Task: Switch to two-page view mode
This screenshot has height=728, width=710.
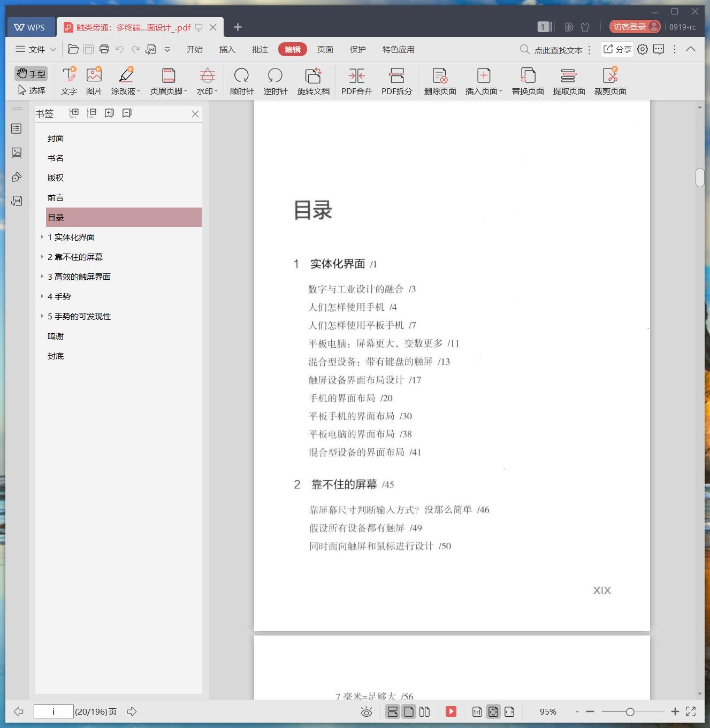Action: pyautogui.click(x=425, y=711)
